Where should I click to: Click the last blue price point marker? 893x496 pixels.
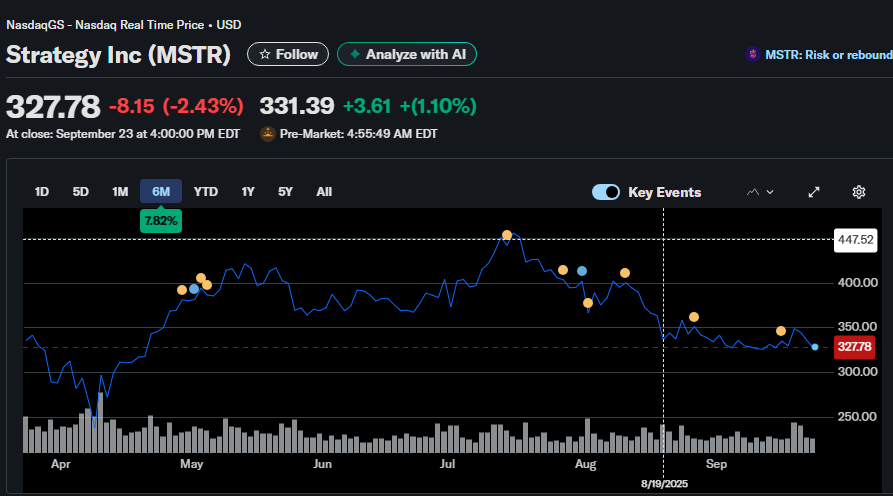(815, 347)
